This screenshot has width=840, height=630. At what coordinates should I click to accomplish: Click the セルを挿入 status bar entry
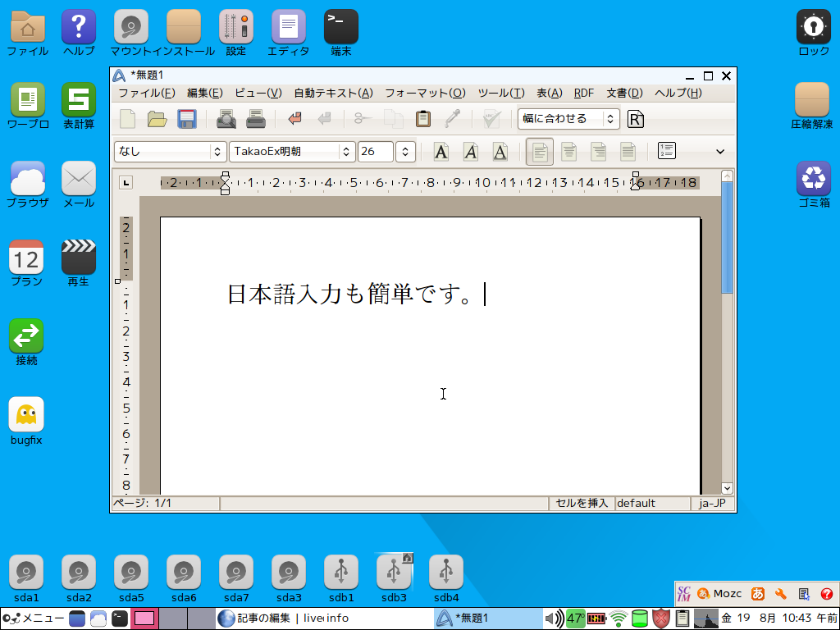tap(582, 503)
